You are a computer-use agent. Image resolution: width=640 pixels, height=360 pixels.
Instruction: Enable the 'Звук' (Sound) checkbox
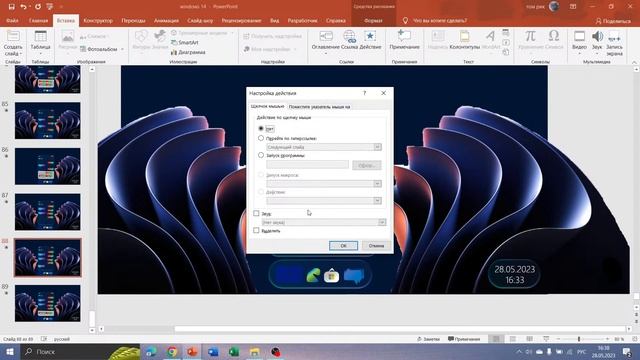[256, 213]
